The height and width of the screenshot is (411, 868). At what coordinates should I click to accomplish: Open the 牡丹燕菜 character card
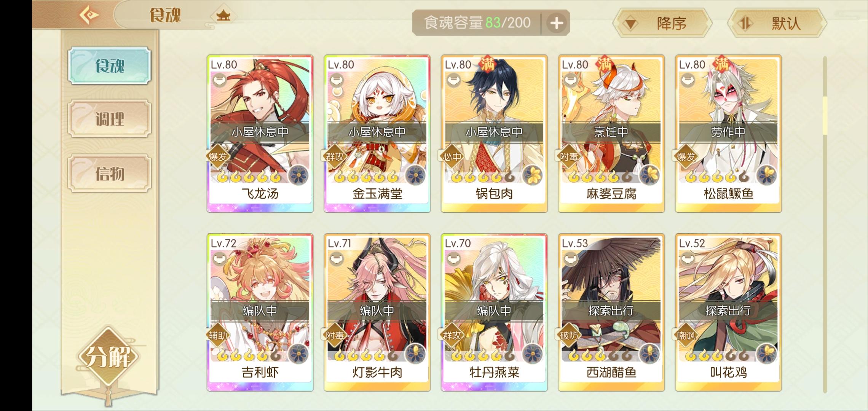494,312
